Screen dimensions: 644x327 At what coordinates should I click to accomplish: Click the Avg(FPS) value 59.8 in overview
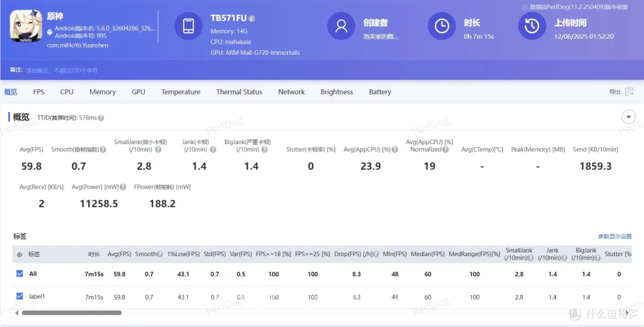31,166
